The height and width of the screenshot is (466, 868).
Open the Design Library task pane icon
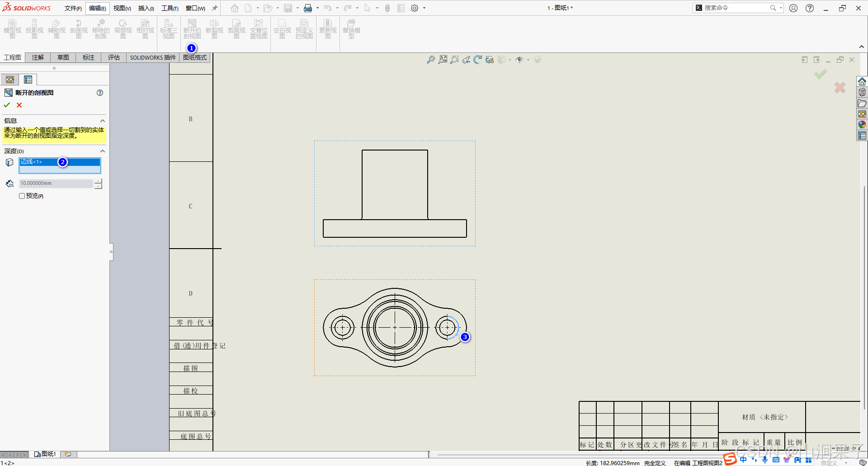pos(862,92)
